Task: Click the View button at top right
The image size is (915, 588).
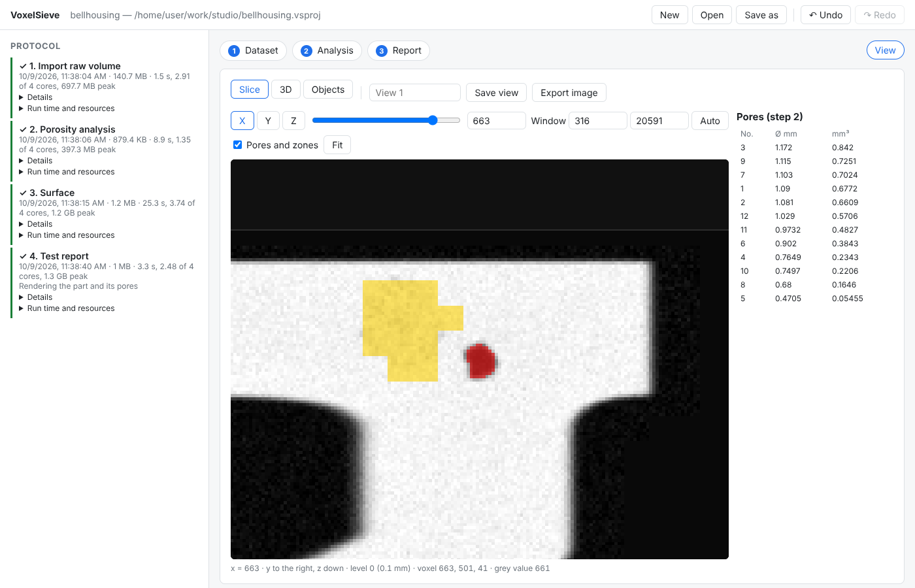Action: [886, 50]
